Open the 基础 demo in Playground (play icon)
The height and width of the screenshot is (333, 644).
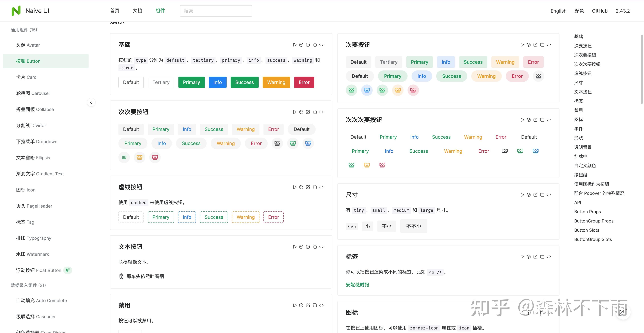(295, 45)
